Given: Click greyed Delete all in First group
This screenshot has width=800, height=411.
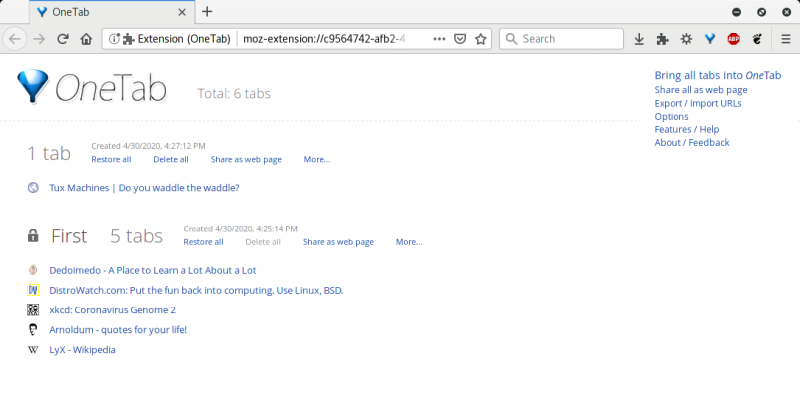Looking at the screenshot, I should tap(263, 242).
